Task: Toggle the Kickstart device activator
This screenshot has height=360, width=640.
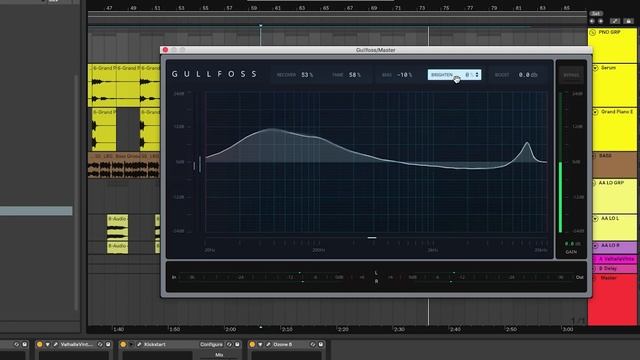Action: pyautogui.click(x=123, y=344)
